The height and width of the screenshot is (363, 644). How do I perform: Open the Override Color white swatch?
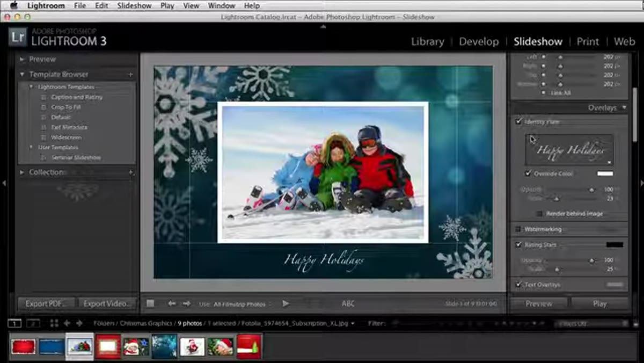605,173
